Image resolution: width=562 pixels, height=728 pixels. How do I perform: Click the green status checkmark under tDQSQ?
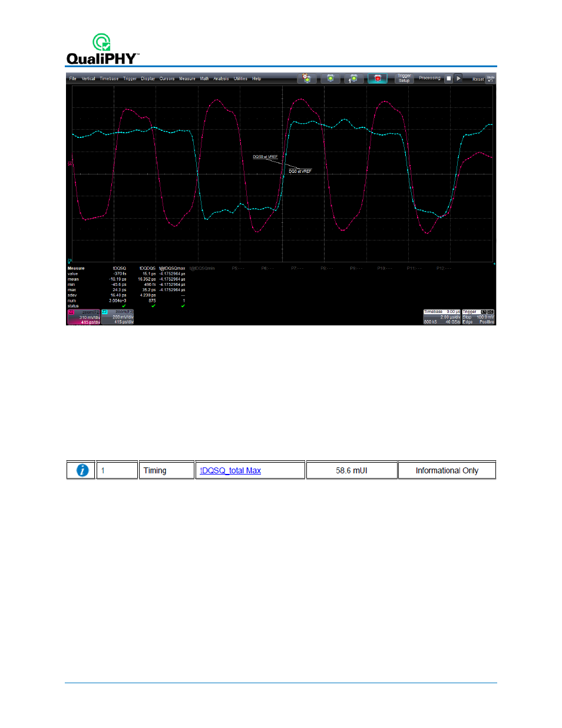[124, 306]
